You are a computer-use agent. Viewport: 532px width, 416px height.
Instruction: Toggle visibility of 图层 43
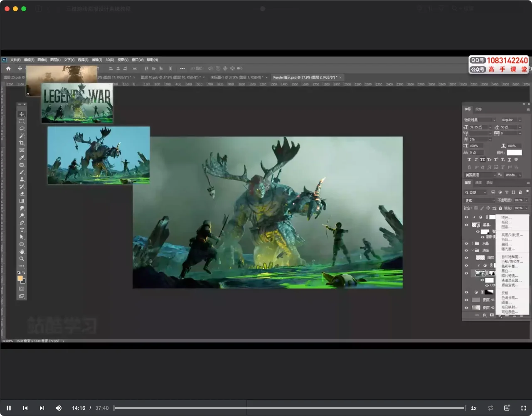click(x=466, y=300)
